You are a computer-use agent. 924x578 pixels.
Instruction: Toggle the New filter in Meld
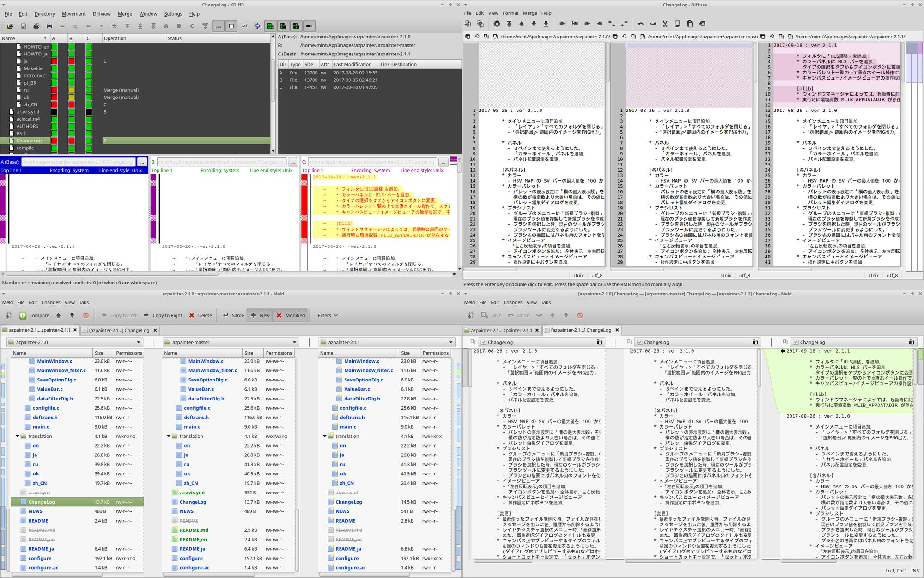point(260,315)
